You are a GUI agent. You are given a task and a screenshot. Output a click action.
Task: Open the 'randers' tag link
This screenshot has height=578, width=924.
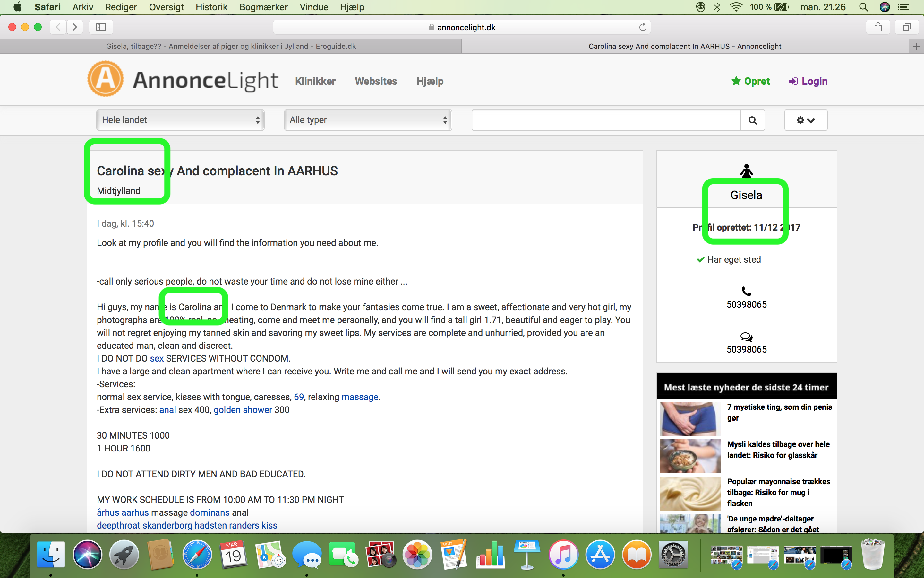tap(244, 525)
